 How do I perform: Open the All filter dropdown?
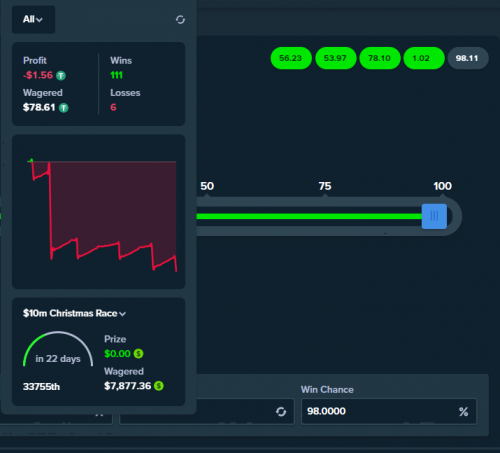[x=33, y=19]
